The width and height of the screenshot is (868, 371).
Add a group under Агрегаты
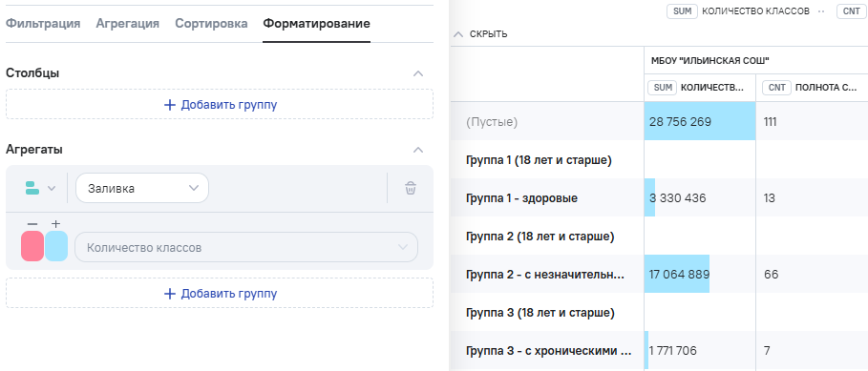pyautogui.click(x=220, y=293)
